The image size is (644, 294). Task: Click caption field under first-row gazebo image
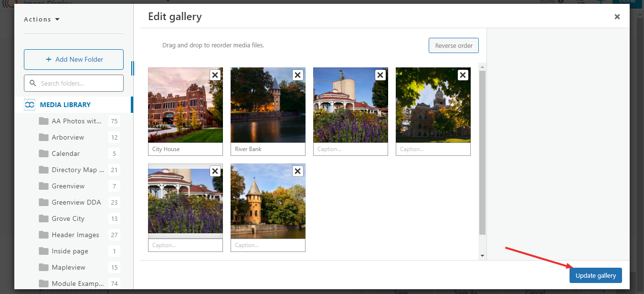350,149
